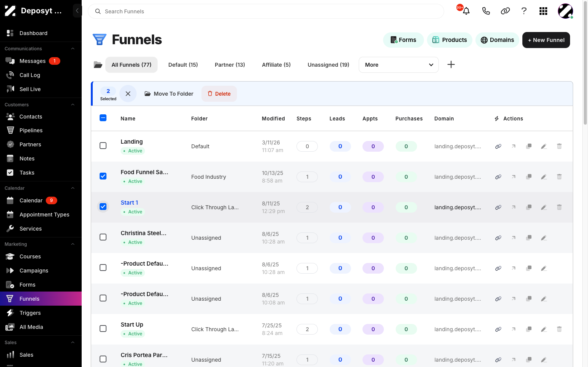Image resolution: width=588 pixels, height=367 pixels.
Task: Select the Christina Steel... funnel checkbox
Action: click(x=103, y=237)
